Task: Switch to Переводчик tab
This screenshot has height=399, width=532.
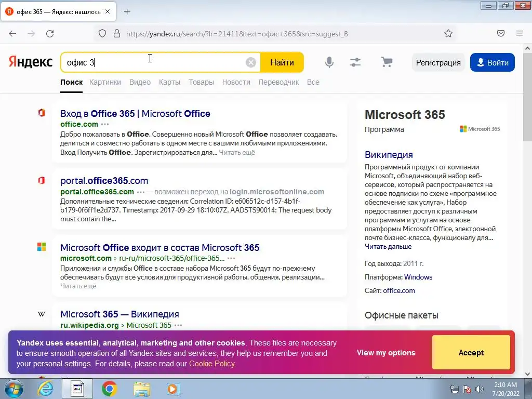Action: 278,82
